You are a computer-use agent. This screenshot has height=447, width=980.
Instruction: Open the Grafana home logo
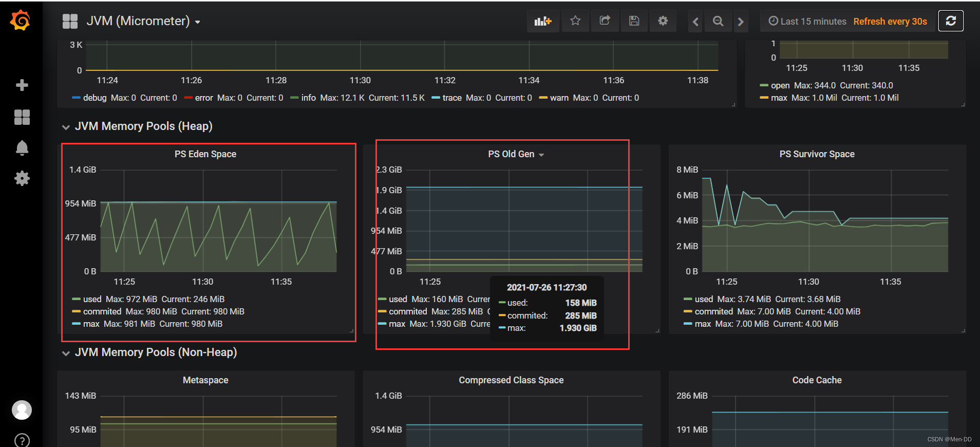(21, 21)
